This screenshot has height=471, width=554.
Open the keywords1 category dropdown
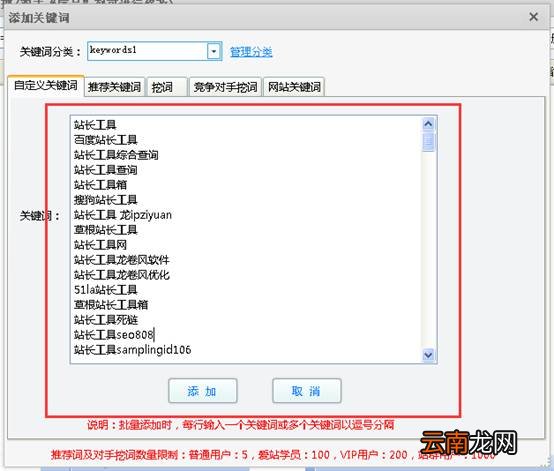pyautogui.click(x=214, y=52)
